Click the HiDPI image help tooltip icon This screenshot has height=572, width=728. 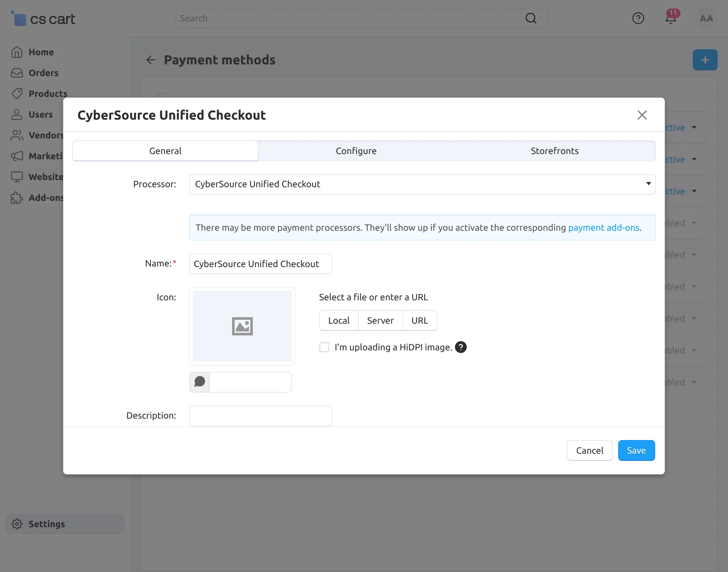461,347
